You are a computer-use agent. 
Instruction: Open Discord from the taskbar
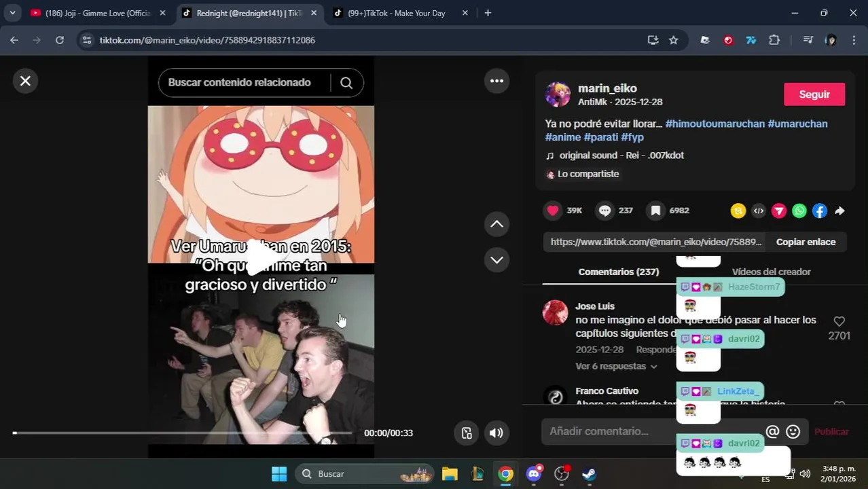pos(534,474)
